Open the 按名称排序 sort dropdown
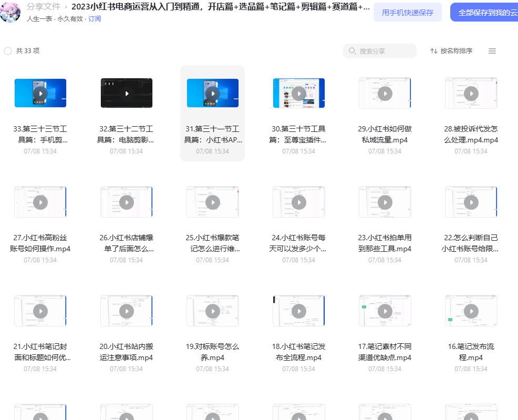This screenshot has height=420, width=518. tap(451, 51)
